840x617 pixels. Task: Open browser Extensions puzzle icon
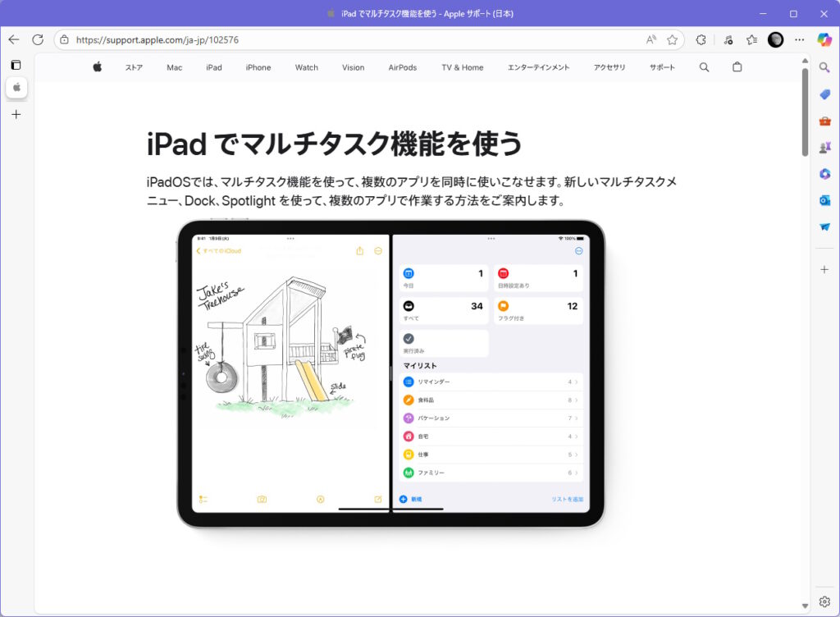[701, 39]
